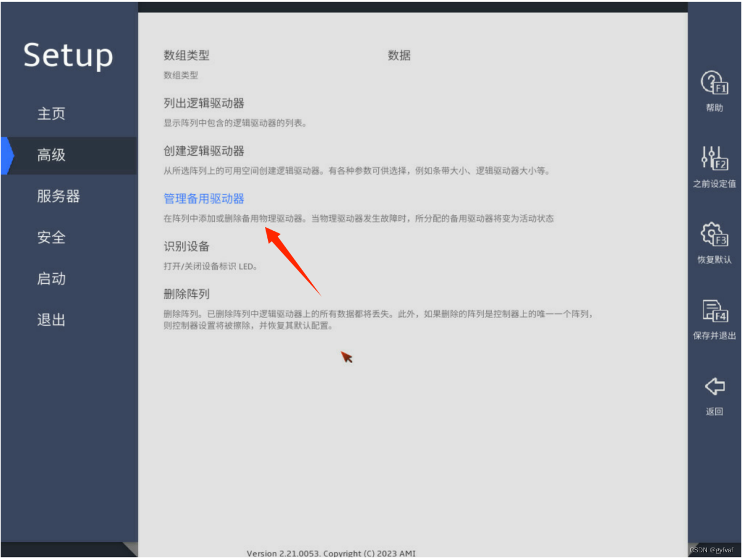Open the 启动 boot section
This screenshot has width=743, height=560.
tap(51, 279)
